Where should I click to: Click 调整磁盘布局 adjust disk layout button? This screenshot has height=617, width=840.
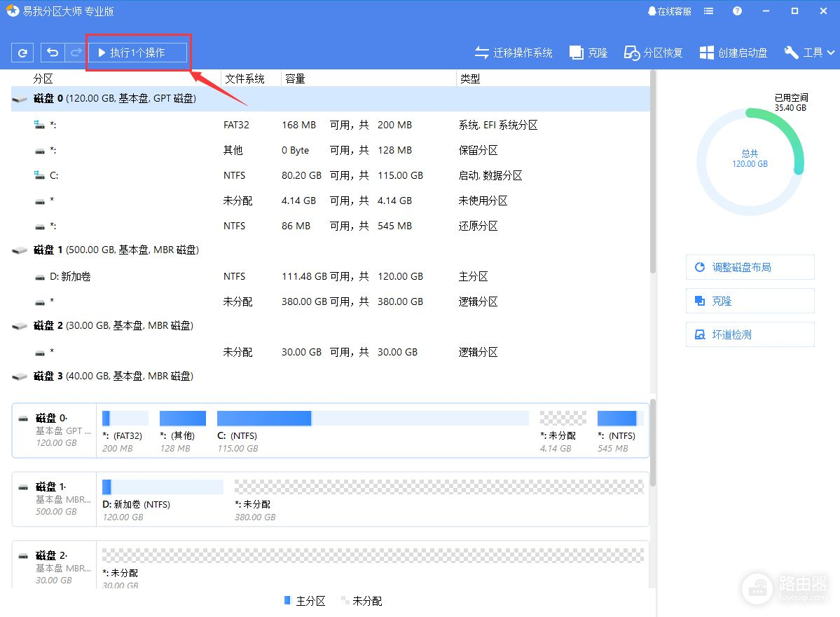750,267
